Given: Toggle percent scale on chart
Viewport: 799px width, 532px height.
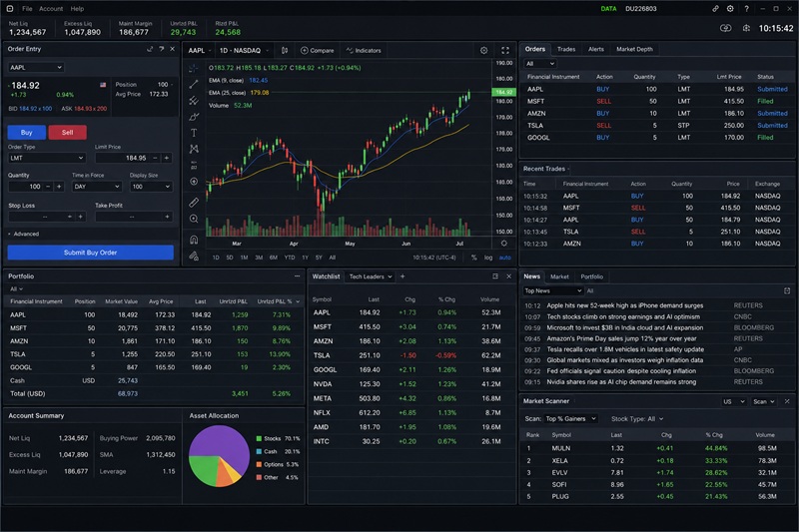Looking at the screenshot, I should tap(473, 258).
